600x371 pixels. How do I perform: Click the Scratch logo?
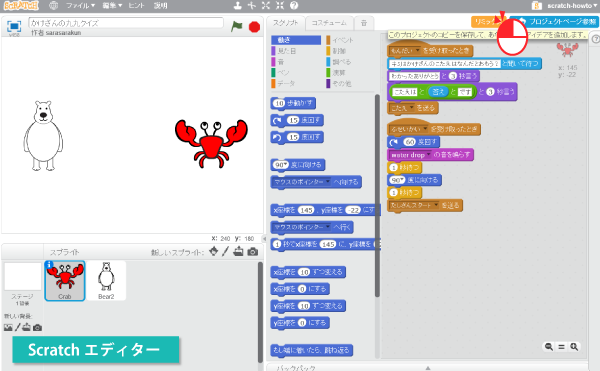pos(21,5)
